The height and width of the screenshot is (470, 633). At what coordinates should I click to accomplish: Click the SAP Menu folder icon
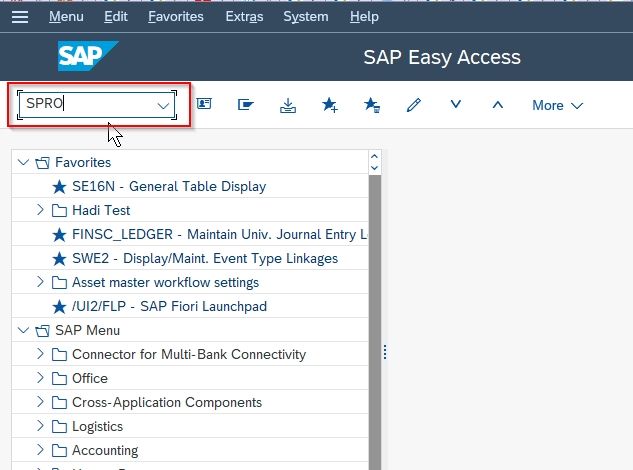(42, 331)
